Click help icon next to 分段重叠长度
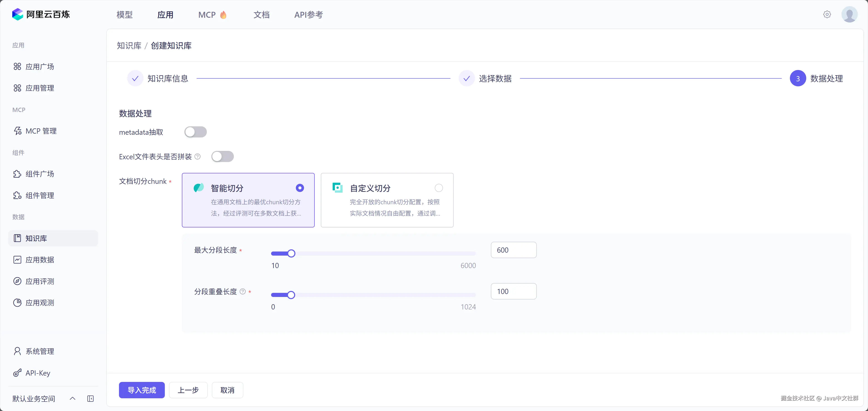This screenshot has height=411, width=868. click(x=243, y=292)
